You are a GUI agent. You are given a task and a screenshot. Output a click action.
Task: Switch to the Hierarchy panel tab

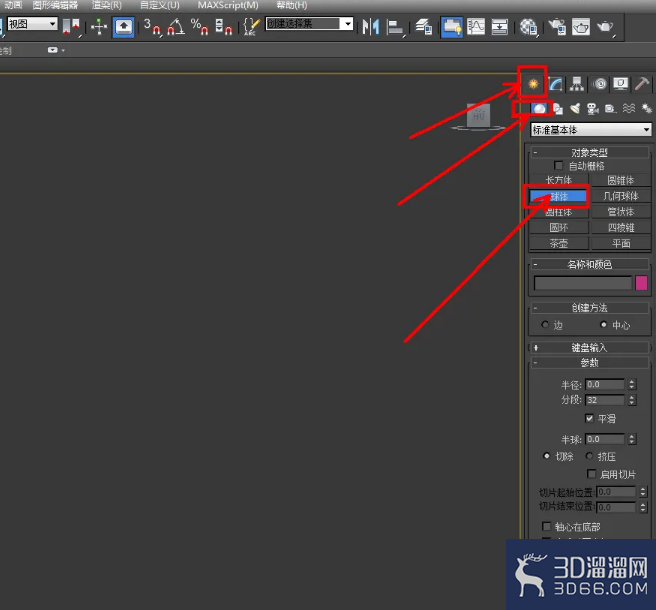point(577,84)
